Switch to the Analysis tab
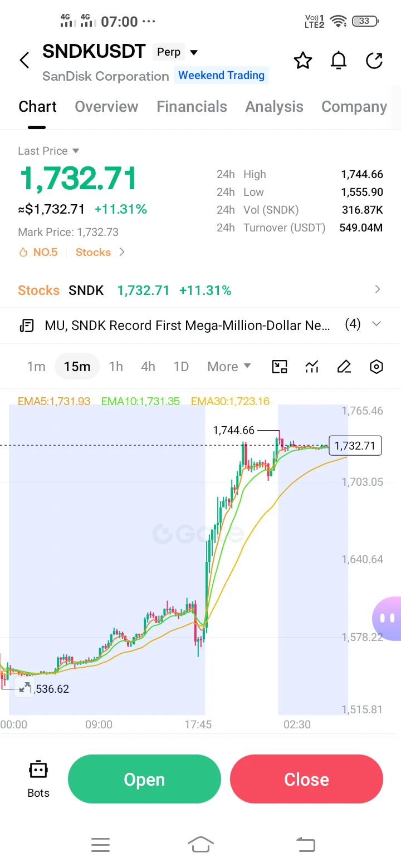401x868 pixels. 274,107
